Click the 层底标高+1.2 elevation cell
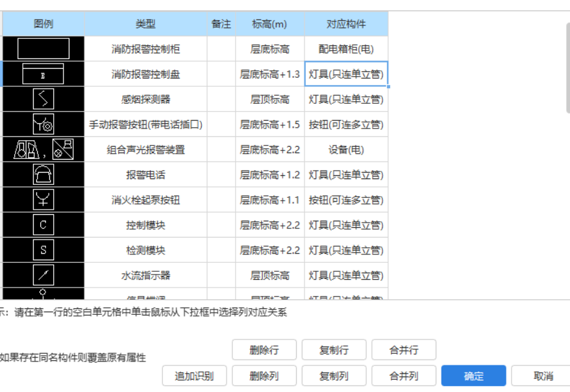The image size is (570, 392). pyautogui.click(x=269, y=175)
